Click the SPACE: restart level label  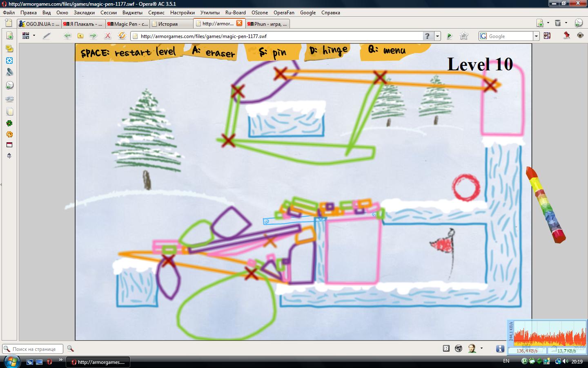coord(128,52)
